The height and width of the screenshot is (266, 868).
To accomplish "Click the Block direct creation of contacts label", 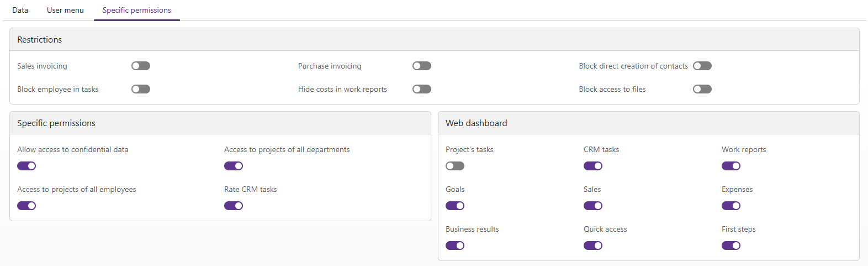I will (633, 66).
